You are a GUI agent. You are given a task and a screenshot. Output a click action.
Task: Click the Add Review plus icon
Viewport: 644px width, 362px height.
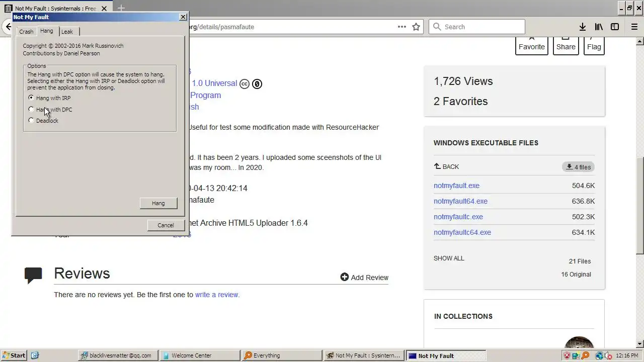click(x=345, y=277)
